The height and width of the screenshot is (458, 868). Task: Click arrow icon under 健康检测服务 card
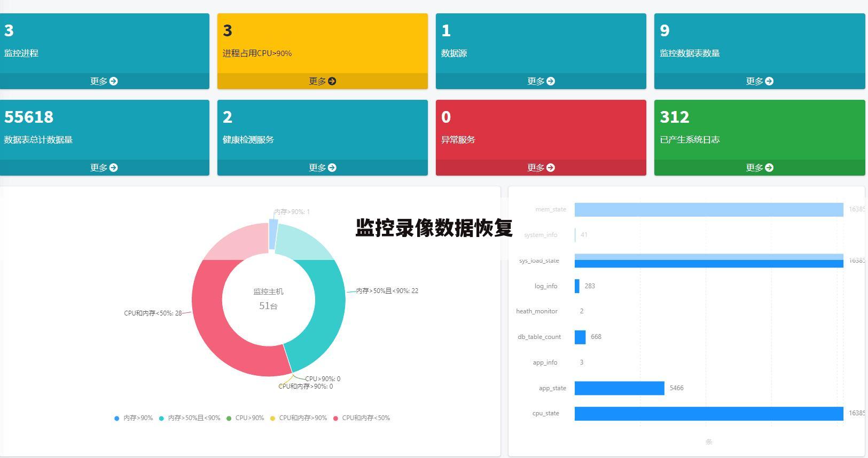pyautogui.click(x=332, y=168)
